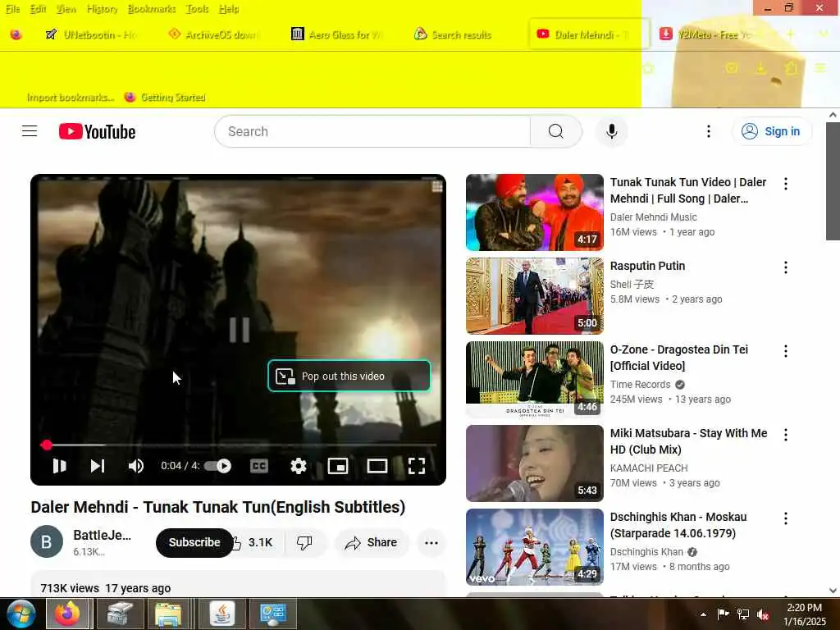Bookmark this page with the star icon
The image size is (840, 630).
point(648,69)
